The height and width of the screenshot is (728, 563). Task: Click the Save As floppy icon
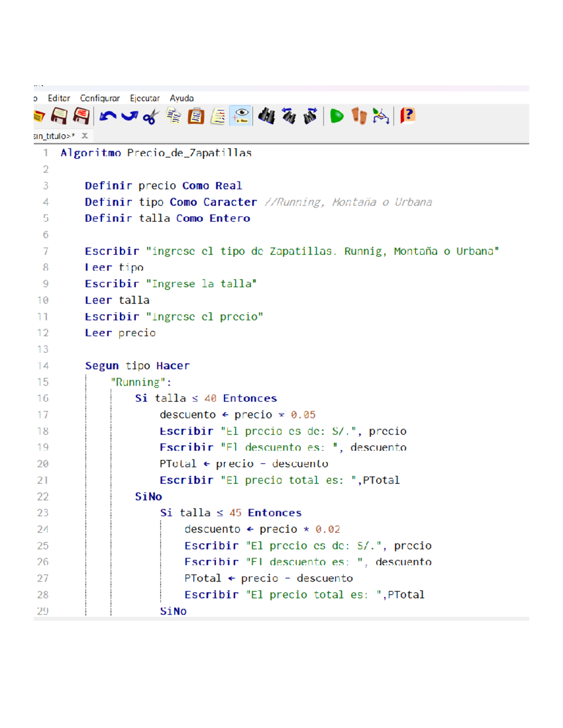pos(81,116)
